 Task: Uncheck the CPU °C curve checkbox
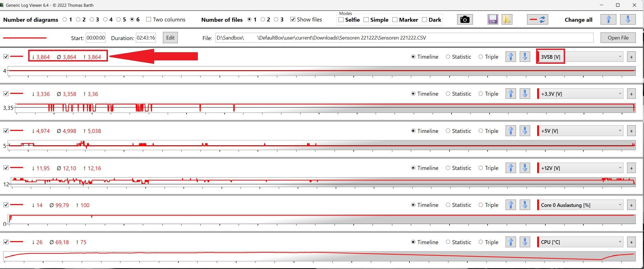[6, 242]
